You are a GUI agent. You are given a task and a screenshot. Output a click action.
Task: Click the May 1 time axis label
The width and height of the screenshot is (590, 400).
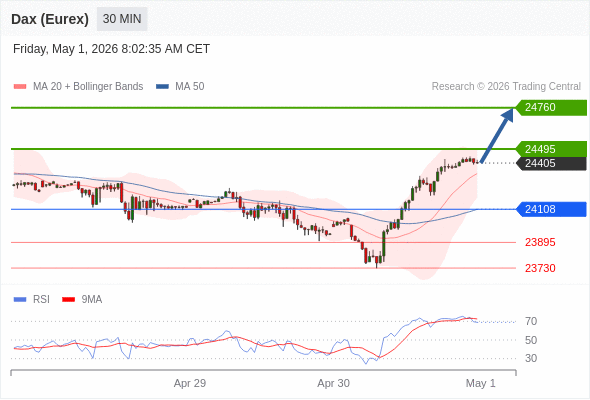[x=481, y=383]
